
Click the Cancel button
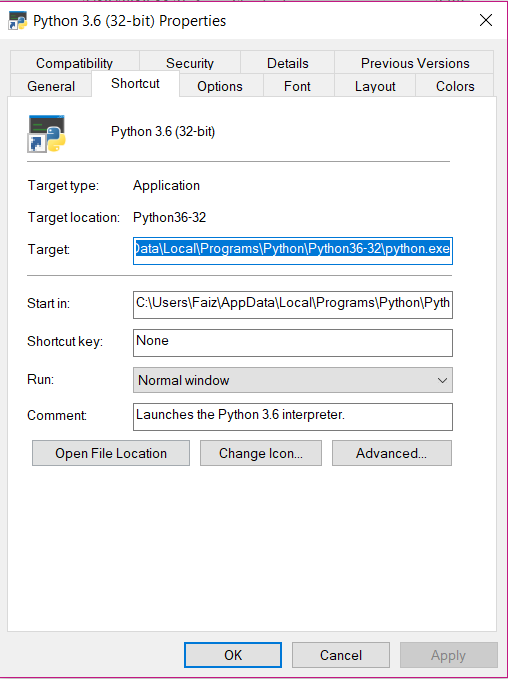[x=341, y=655]
